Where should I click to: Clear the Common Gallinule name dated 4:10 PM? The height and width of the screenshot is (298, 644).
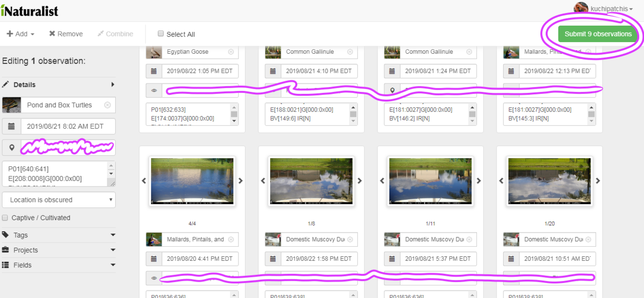pyautogui.click(x=350, y=52)
